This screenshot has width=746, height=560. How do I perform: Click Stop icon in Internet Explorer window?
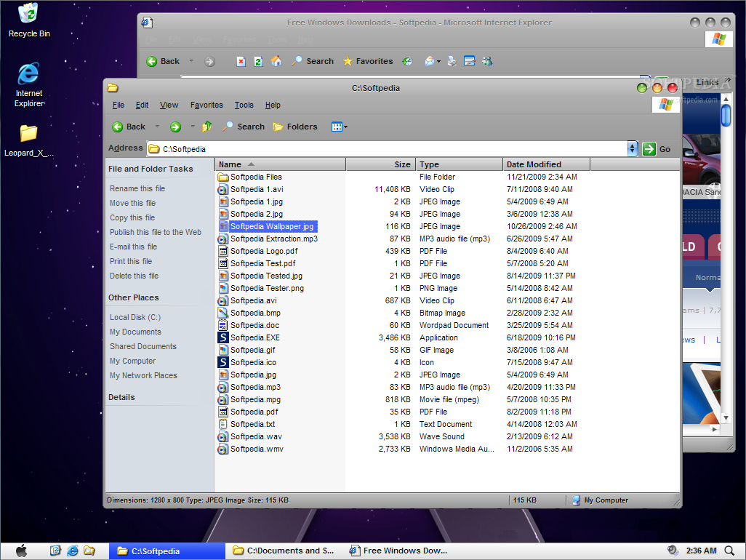click(x=241, y=61)
